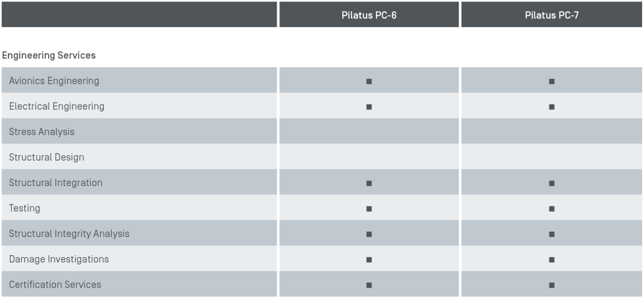Viewport: 644px width, 298px height.
Task: Click the Stress Analysis row label
Action: point(41,132)
